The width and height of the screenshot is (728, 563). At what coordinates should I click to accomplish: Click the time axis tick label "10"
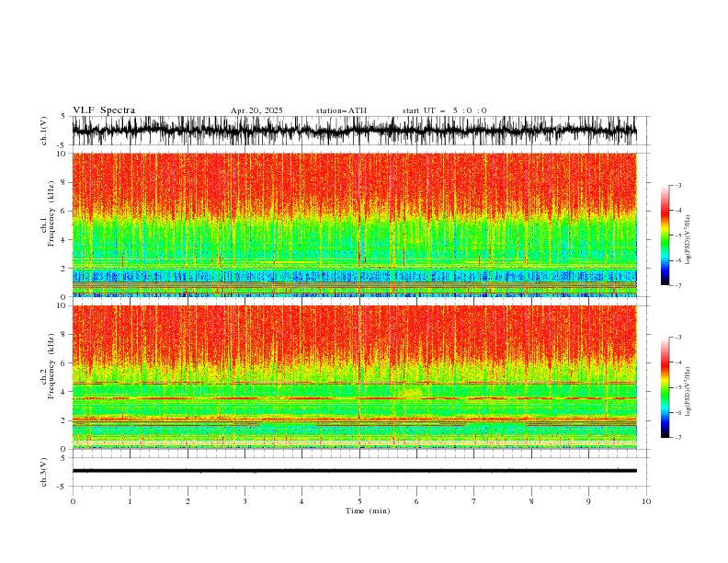pos(646,501)
